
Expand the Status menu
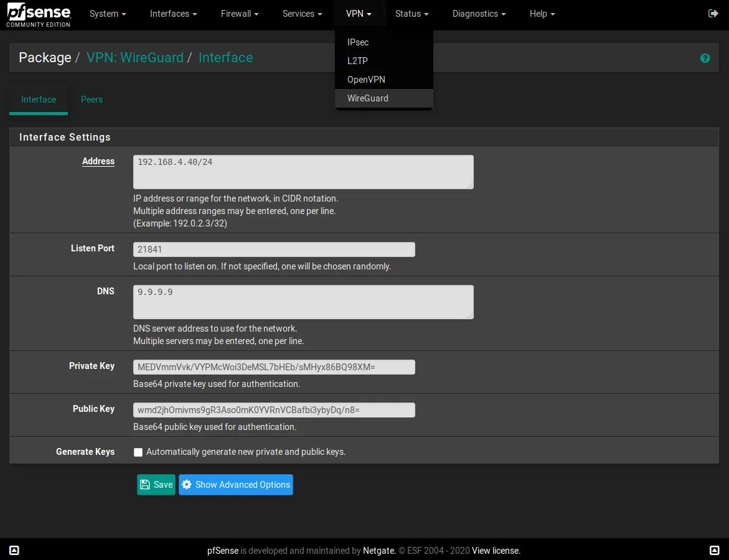pyautogui.click(x=412, y=14)
